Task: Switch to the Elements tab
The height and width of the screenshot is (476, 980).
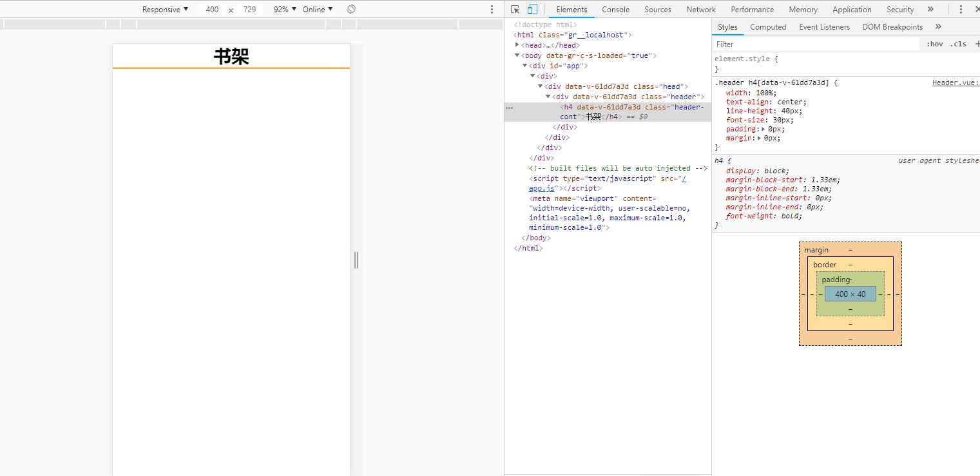Action: click(x=572, y=9)
